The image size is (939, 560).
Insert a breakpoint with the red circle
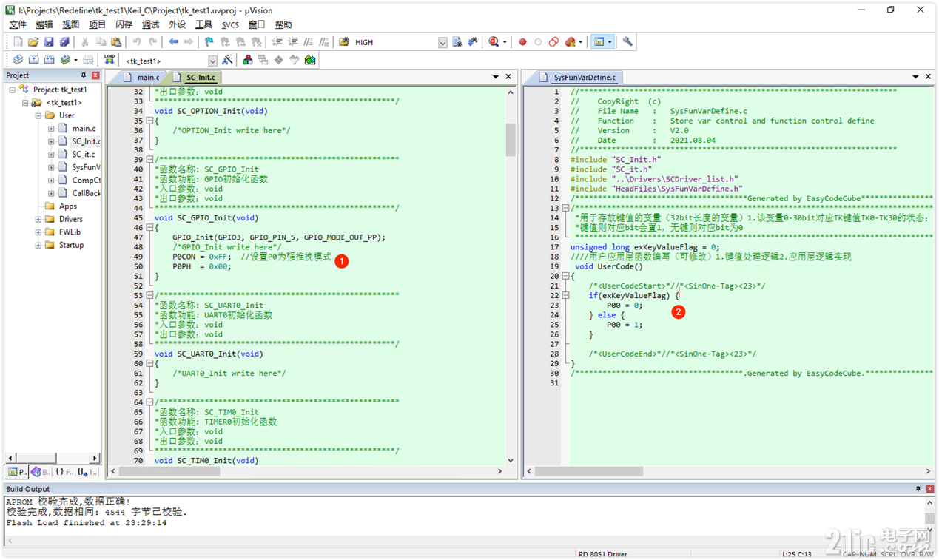click(x=522, y=42)
